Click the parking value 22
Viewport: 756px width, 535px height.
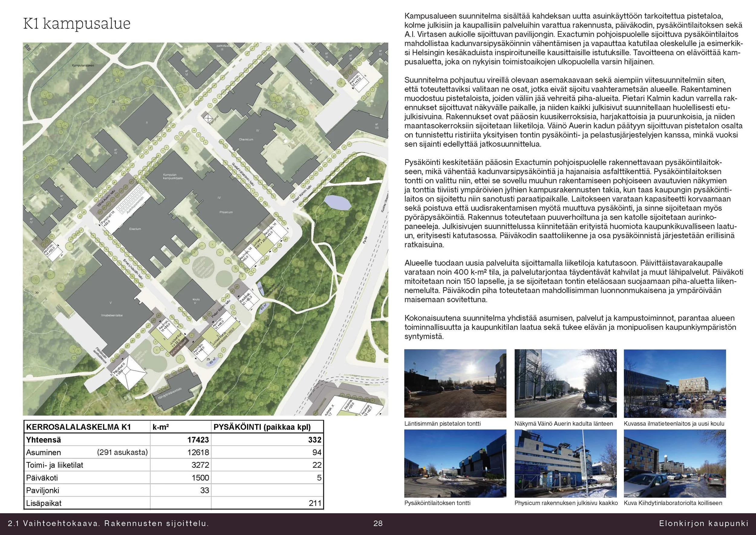click(317, 465)
